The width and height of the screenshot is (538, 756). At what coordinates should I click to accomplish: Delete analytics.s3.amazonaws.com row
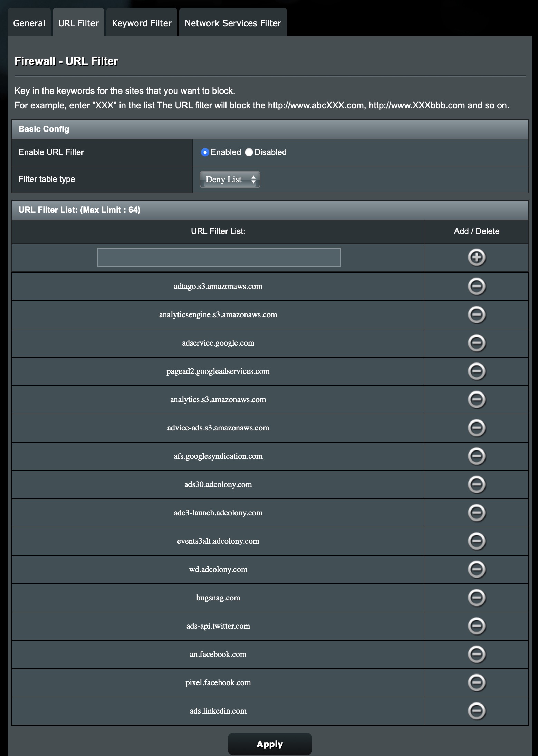point(477,400)
